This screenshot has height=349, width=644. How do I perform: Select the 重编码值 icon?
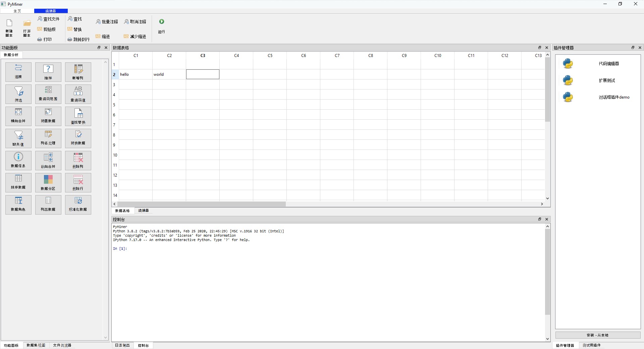tap(78, 94)
